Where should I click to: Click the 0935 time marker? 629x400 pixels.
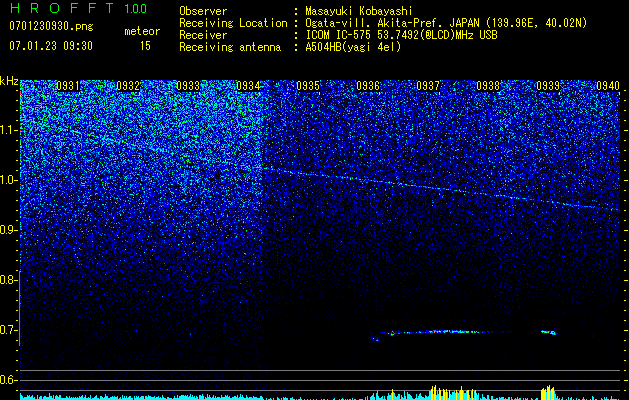(x=308, y=86)
